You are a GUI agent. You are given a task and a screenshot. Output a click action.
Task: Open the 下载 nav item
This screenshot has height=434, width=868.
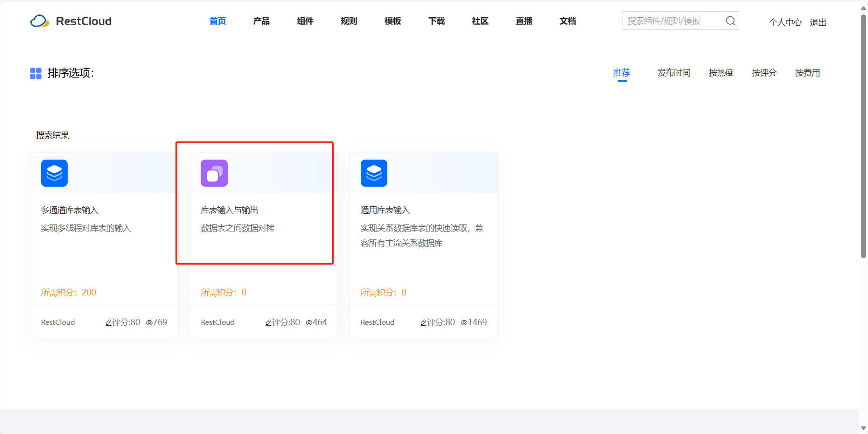coord(436,21)
